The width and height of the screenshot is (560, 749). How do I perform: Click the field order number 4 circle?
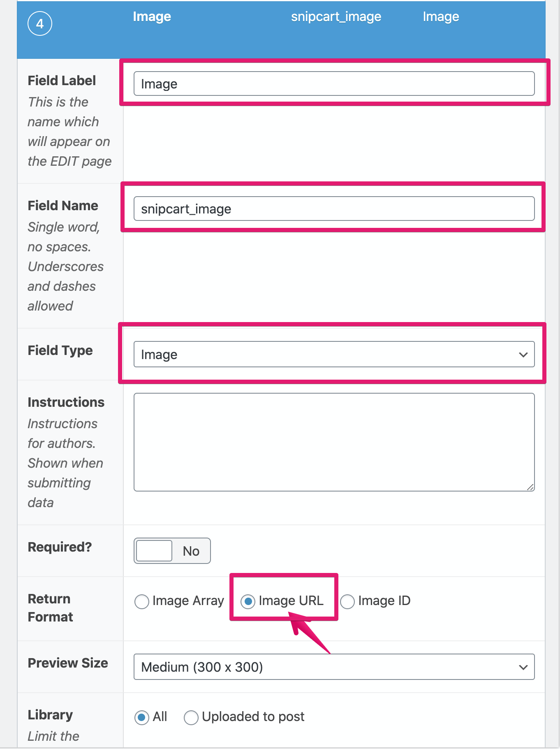click(40, 23)
